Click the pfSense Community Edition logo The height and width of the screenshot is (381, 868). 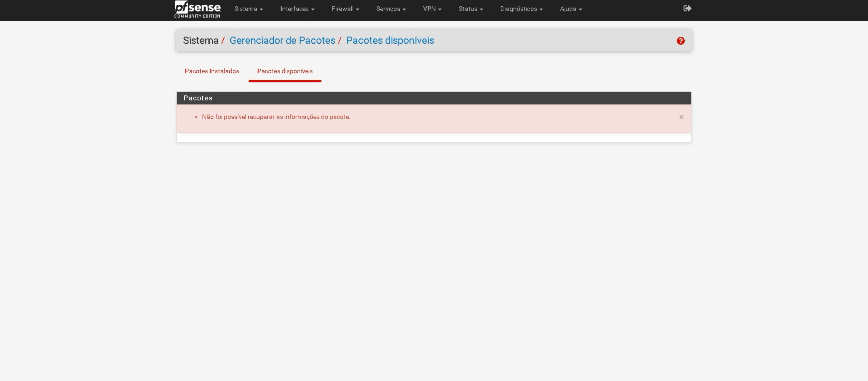197,9
